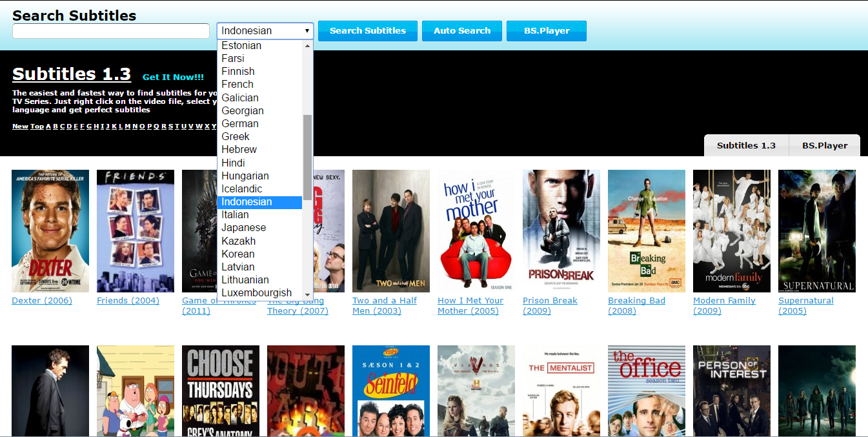Choose Estonian from the language list
This screenshot has height=437, width=868.
(x=260, y=46)
